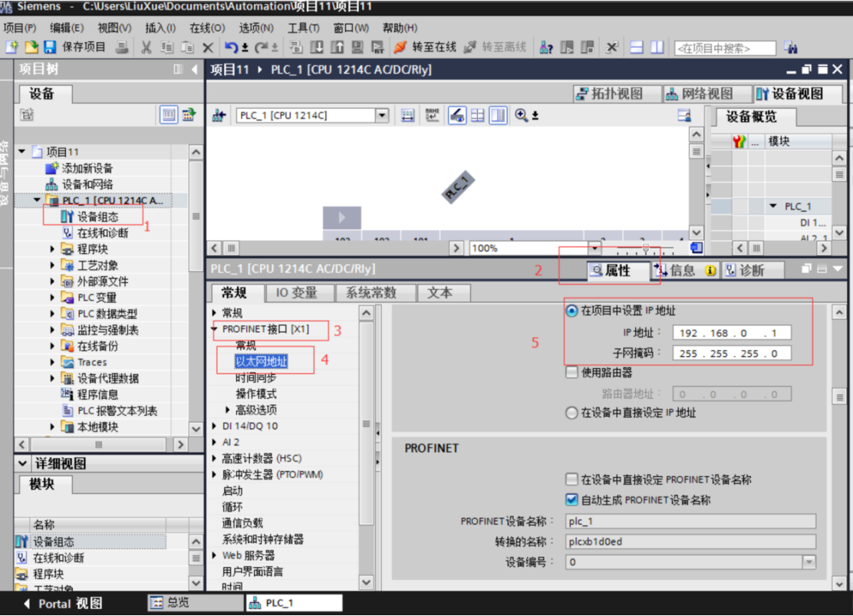853x616 pixels.
Task: Check 在设备中直接设定 PROFINET设备名称
Action: (571, 479)
